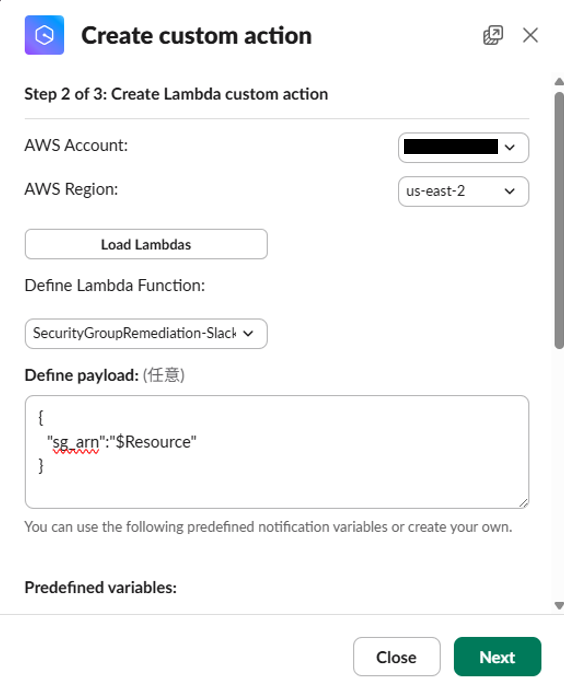Click the scrollbar down arrow

point(559,605)
